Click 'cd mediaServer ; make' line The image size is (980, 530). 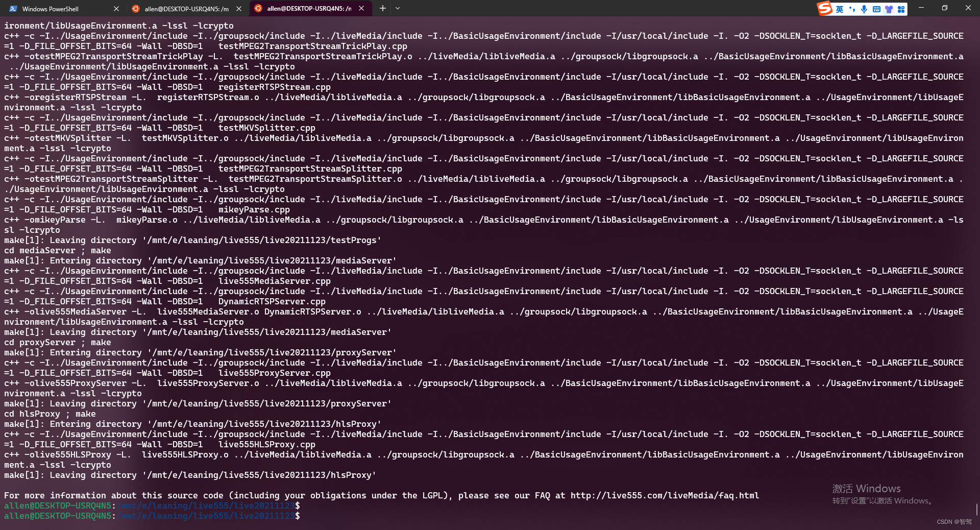pyautogui.click(x=58, y=250)
